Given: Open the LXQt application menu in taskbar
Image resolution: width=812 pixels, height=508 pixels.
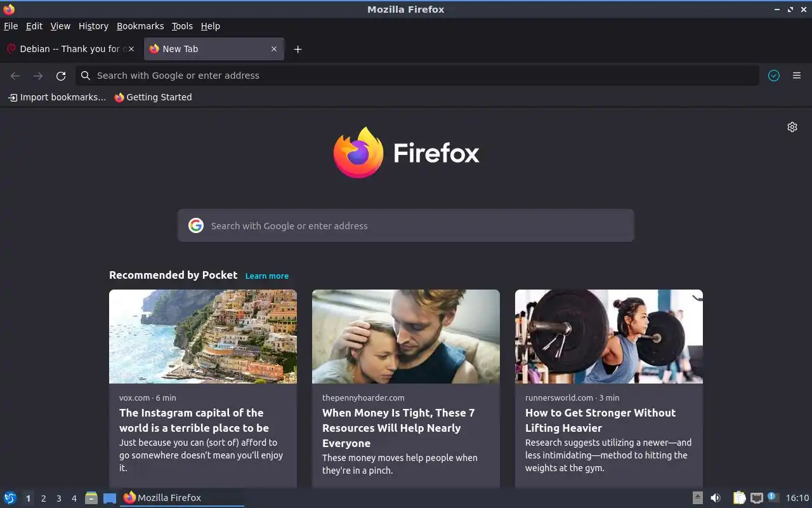Looking at the screenshot, I should [x=10, y=498].
